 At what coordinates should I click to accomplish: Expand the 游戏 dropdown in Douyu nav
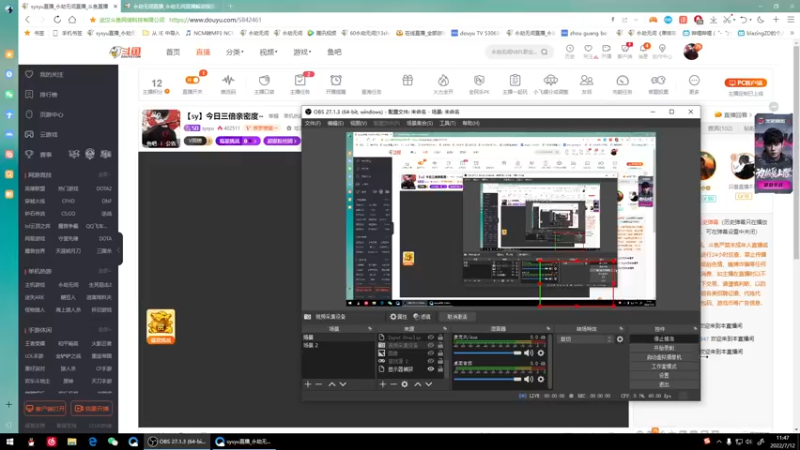pos(302,52)
